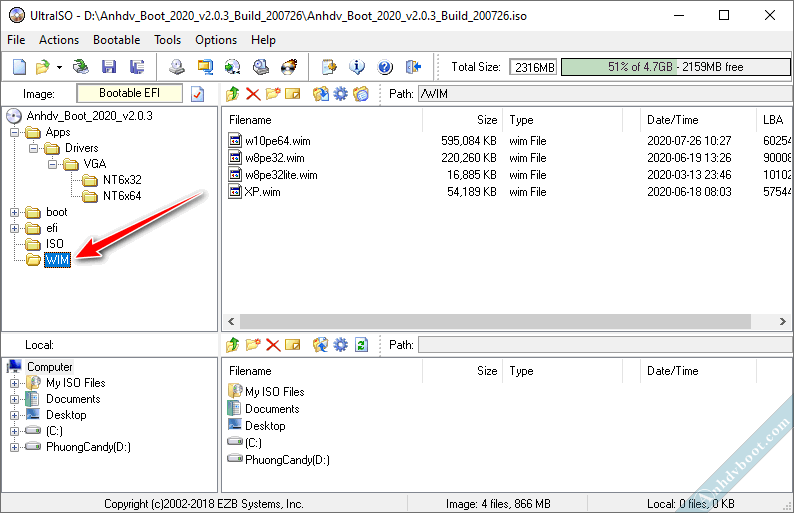Sort image files by Date/Time column header

point(698,120)
